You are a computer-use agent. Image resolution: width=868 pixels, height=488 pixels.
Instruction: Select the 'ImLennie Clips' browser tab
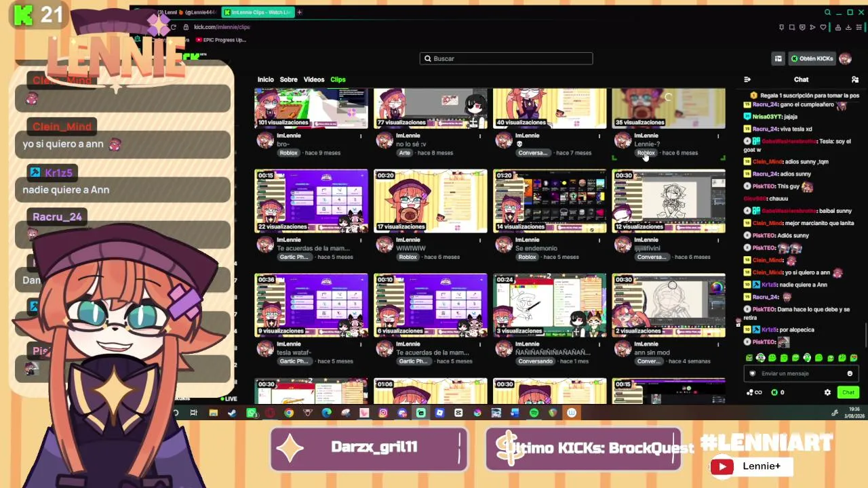[258, 12]
